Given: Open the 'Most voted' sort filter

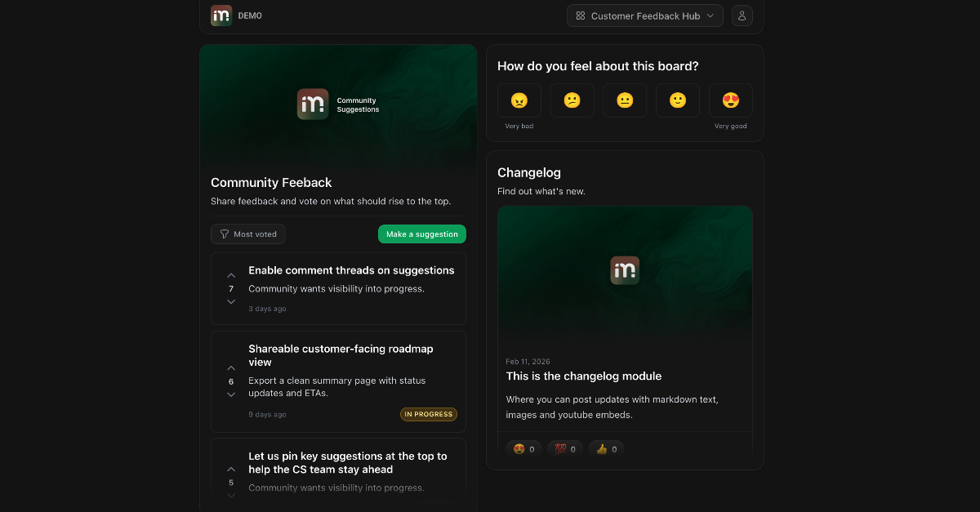Looking at the screenshot, I should coord(247,234).
